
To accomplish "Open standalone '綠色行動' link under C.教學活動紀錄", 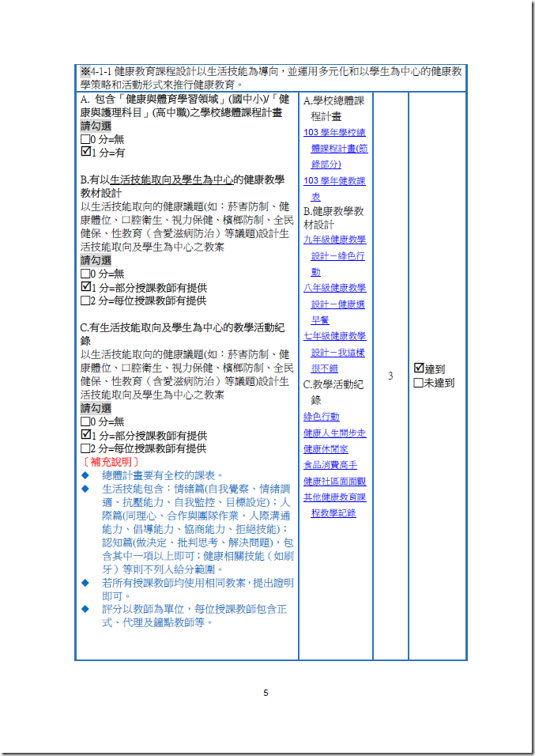I will pos(322,417).
